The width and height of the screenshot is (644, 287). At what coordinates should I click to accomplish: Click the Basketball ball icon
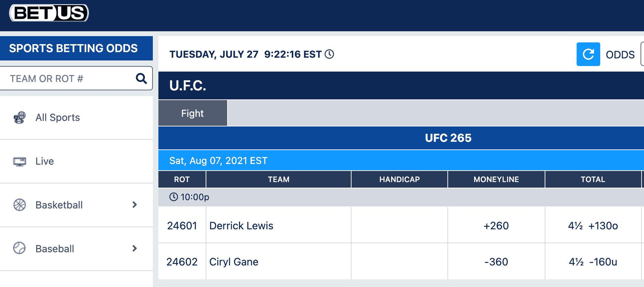coord(19,205)
